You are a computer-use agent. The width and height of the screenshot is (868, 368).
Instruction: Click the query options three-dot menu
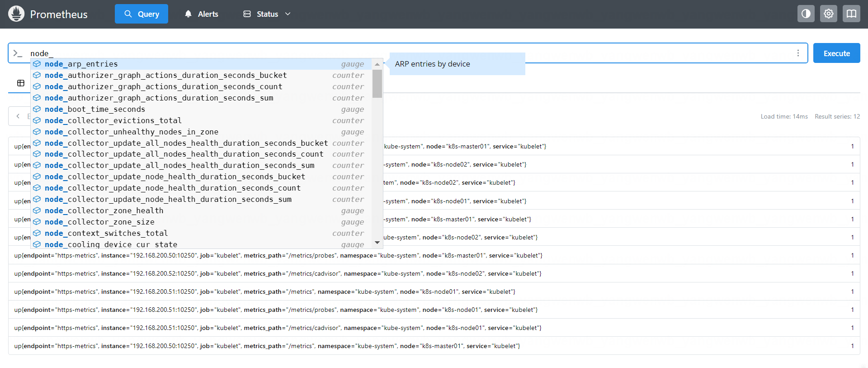[798, 53]
